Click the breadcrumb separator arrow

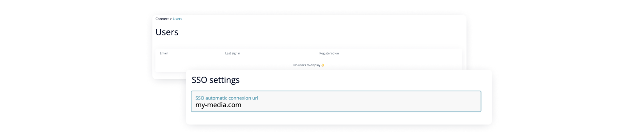click(x=171, y=19)
